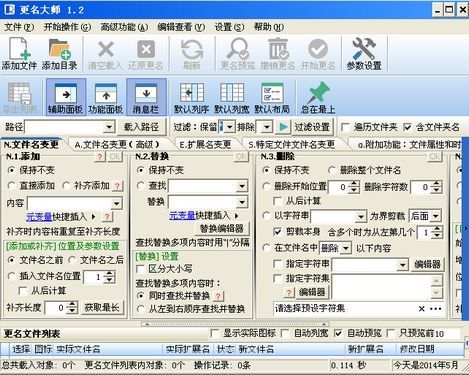The width and height of the screenshot is (469, 375).
Task: Increase the 补齐长度 spinner value
Action: point(72,305)
